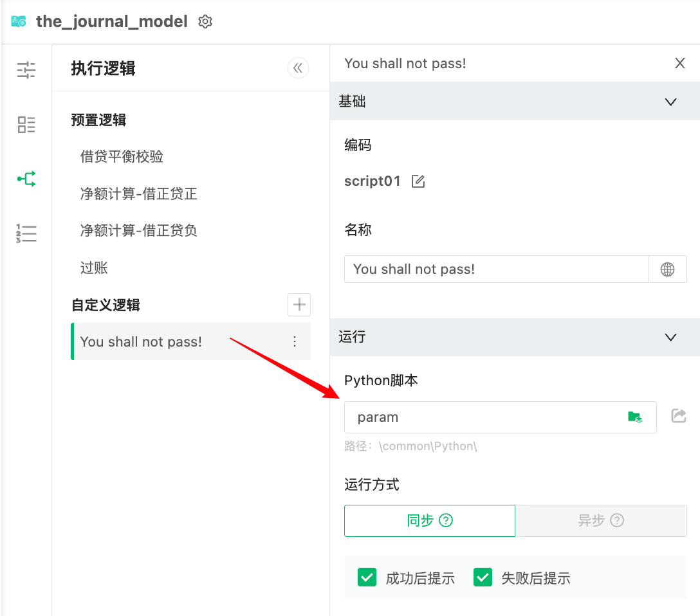Open the globe language icon in name field
Viewport: 700px width, 616px height.
pyautogui.click(x=667, y=269)
